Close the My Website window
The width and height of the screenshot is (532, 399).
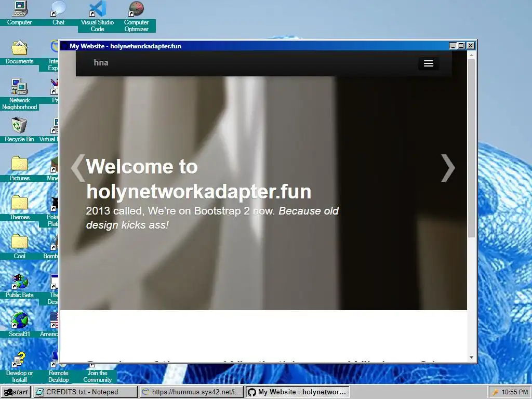point(471,46)
